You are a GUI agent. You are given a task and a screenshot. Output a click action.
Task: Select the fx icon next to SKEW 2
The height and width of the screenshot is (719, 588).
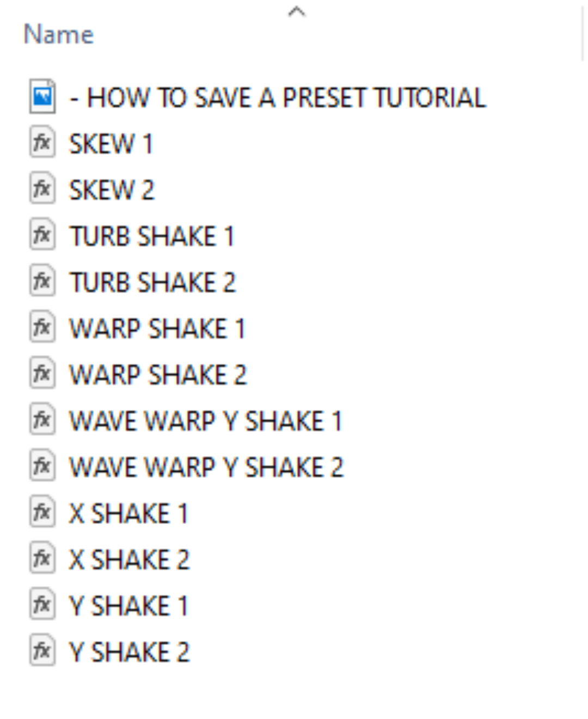pos(42,188)
